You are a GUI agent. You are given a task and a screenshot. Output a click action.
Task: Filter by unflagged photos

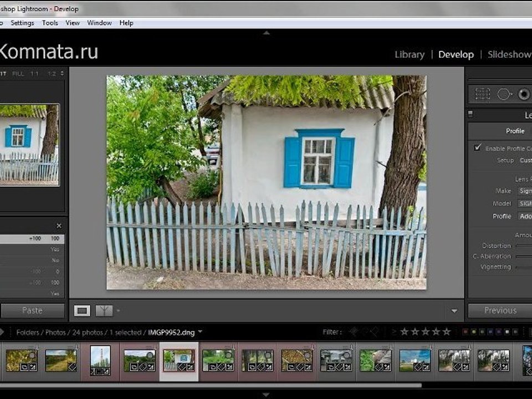365,331
